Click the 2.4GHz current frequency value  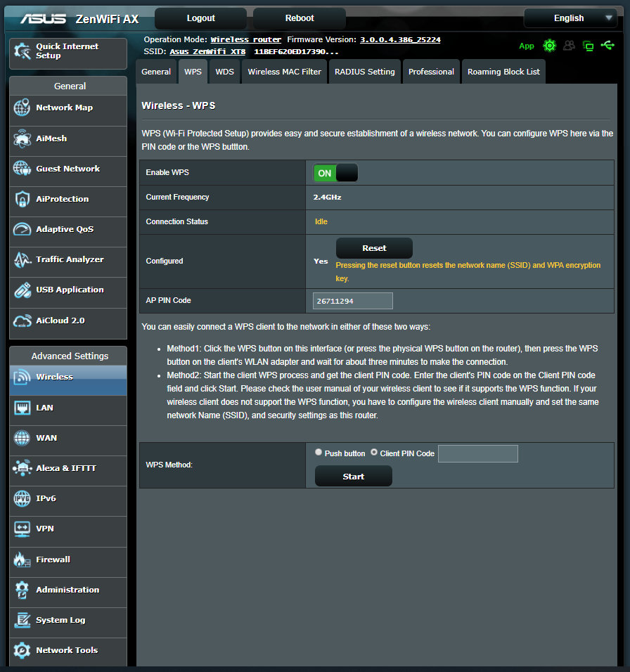pos(327,197)
